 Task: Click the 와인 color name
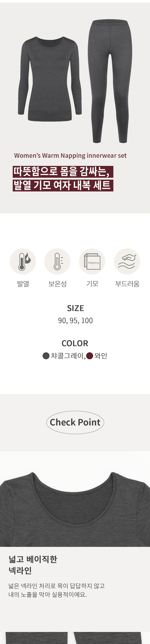tap(101, 355)
